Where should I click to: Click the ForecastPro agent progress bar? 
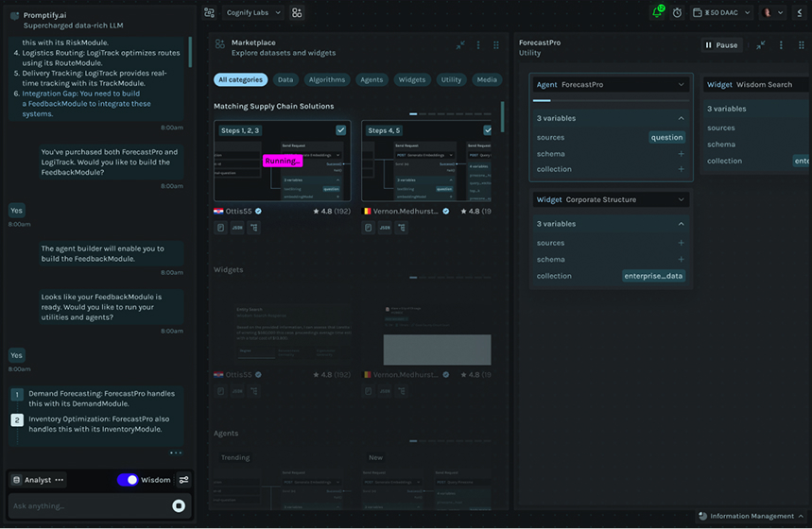pos(611,100)
